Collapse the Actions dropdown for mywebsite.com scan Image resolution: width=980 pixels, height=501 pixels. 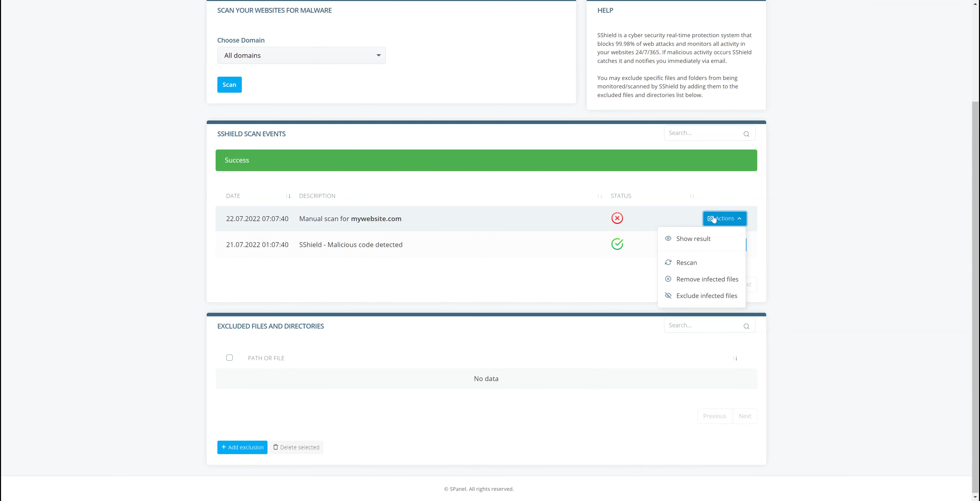coord(724,219)
